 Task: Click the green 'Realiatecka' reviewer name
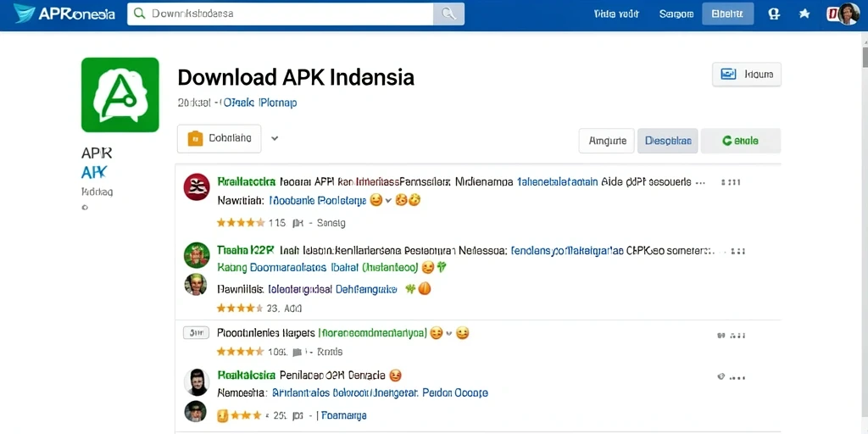pyautogui.click(x=247, y=181)
